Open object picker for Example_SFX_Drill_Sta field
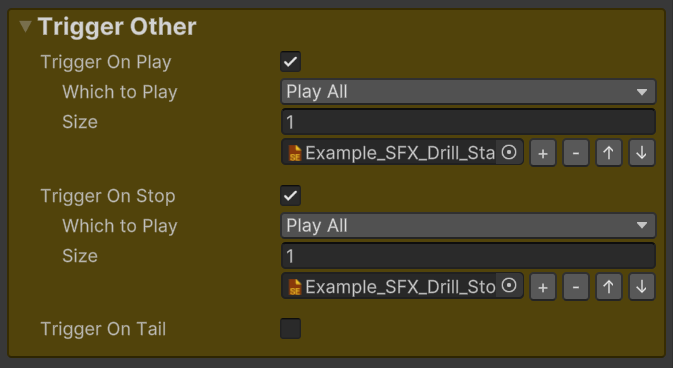Screen dimensions: 673x368 coord(509,152)
